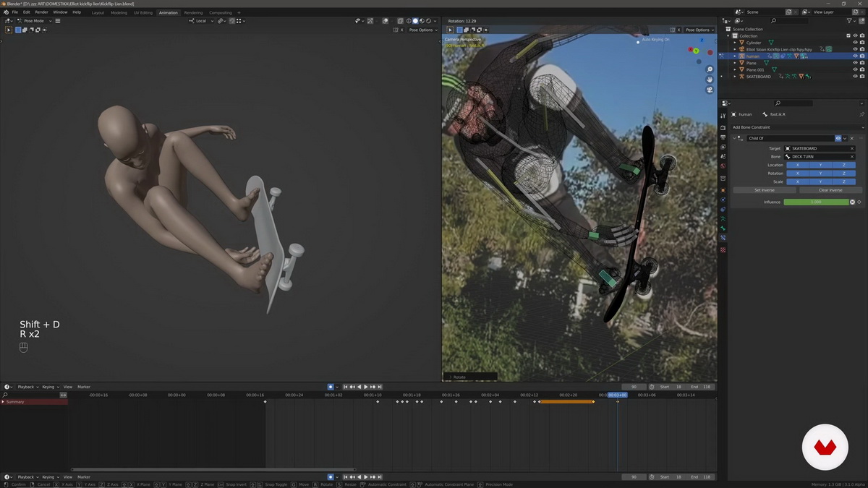The width and height of the screenshot is (868, 488).
Task: Open the Texture properties tab
Action: tap(723, 249)
